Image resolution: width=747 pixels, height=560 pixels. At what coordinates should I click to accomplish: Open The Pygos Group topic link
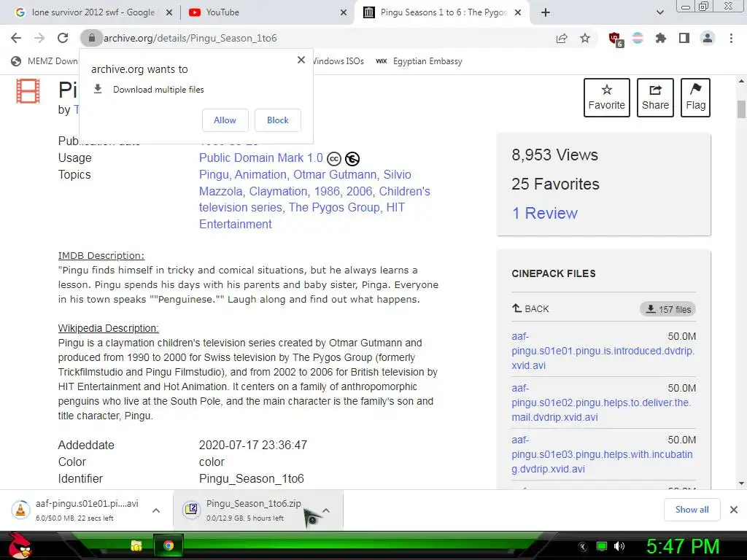[334, 208]
